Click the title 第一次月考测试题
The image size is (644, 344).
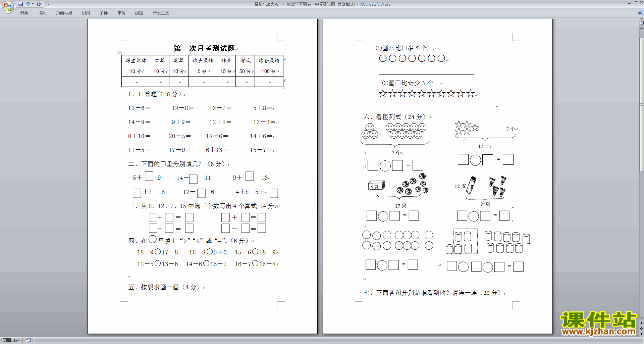point(204,48)
